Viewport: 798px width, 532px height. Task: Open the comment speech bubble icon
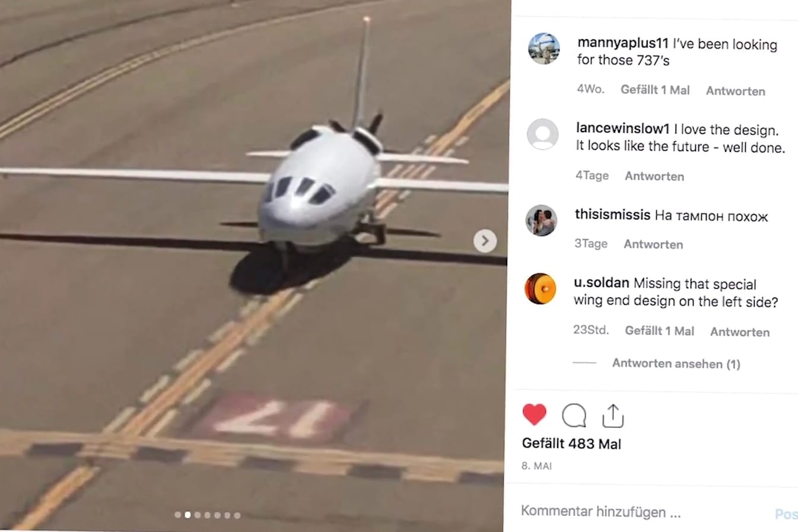point(574,416)
